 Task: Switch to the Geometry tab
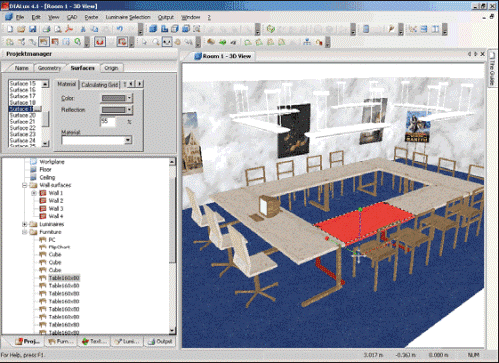tap(49, 68)
